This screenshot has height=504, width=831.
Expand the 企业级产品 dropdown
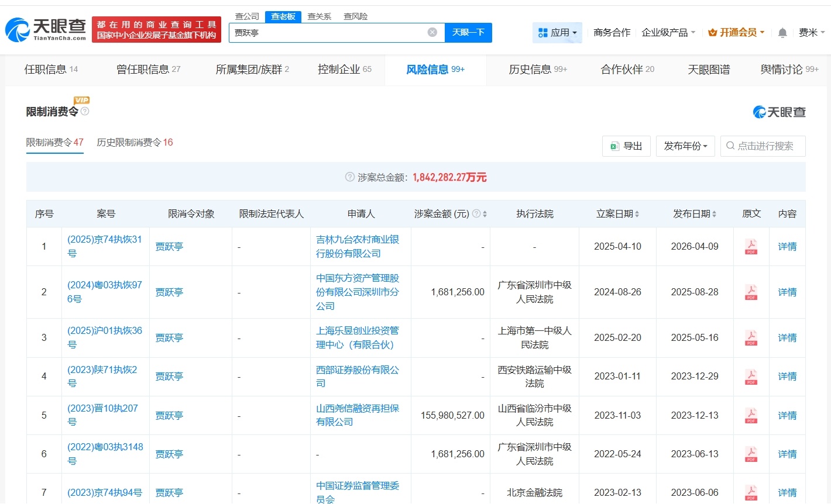pos(668,33)
